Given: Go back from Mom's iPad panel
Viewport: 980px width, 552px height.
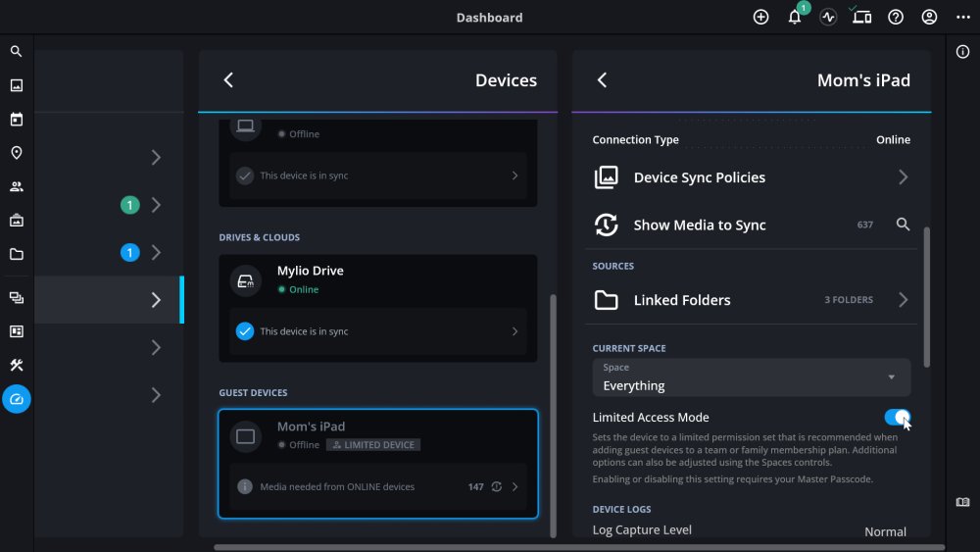Looking at the screenshot, I should tap(602, 80).
